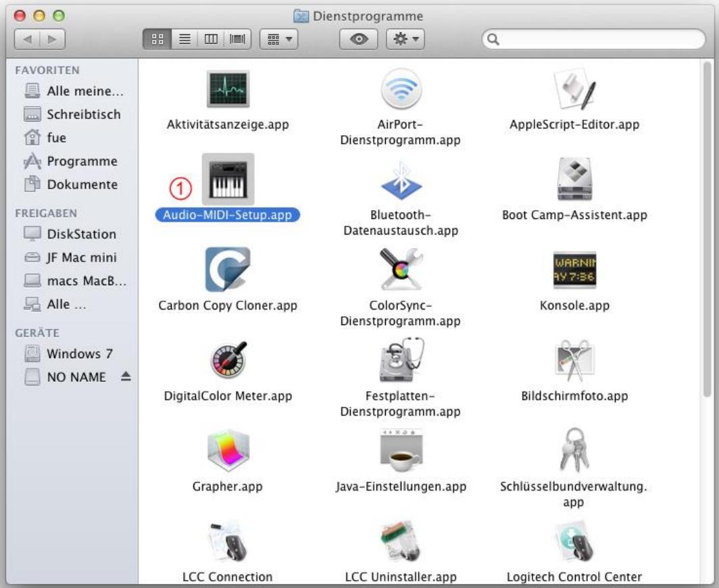Click the Dienstprogramme folder icon in title bar
The image size is (719, 588).
(x=301, y=16)
